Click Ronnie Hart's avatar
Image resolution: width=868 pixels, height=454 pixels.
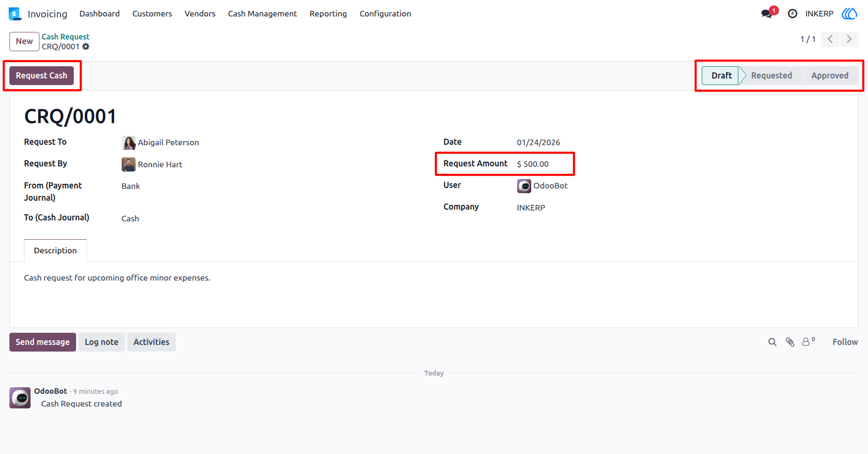click(129, 164)
